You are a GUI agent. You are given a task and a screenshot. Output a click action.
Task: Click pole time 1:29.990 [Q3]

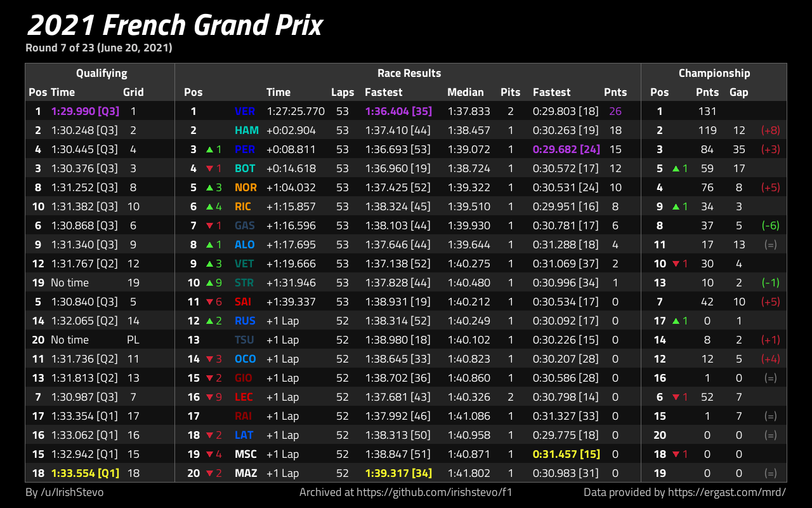pyautogui.click(x=85, y=111)
